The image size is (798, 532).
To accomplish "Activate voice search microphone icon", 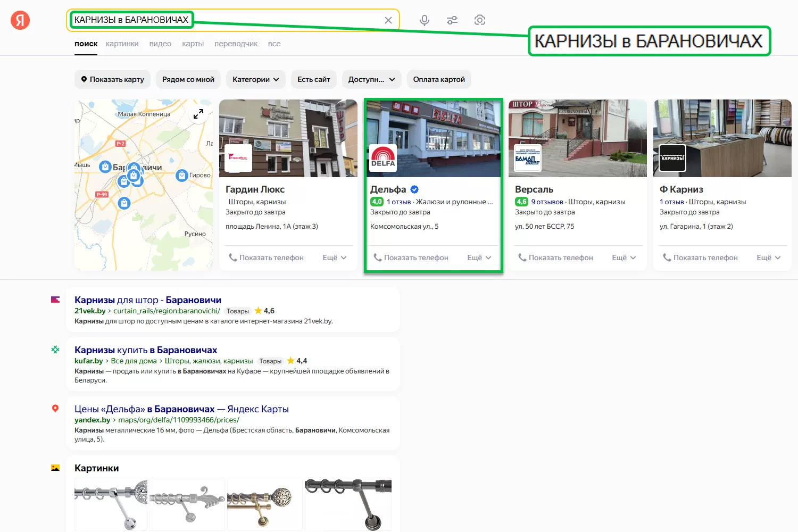I will pos(424,20).
